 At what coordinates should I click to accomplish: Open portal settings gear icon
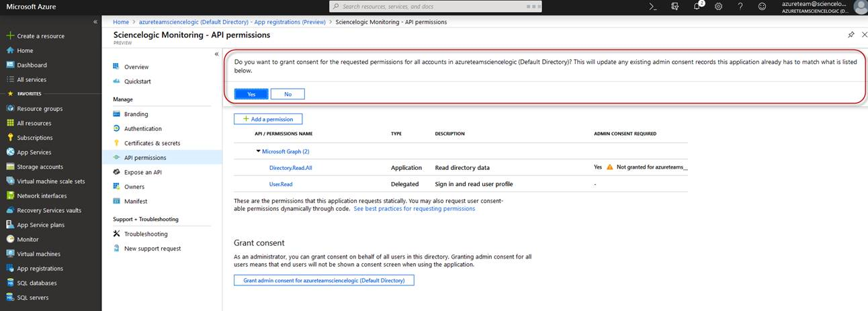click(718, 6)
